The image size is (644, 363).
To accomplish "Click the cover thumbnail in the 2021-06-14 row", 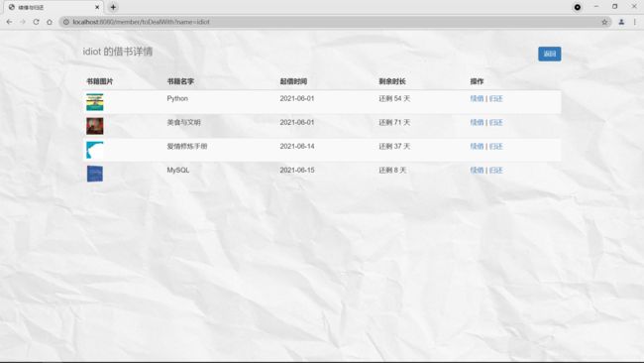I will [x=95, y=150].
